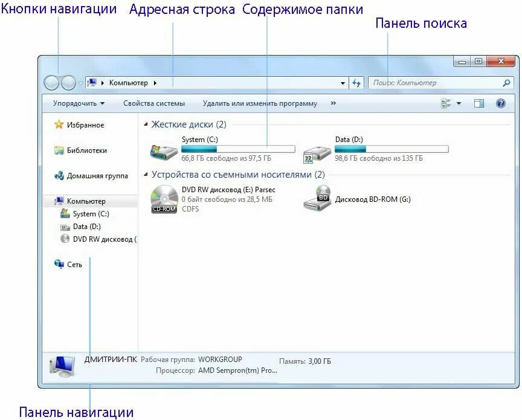The image size is (522, 420).
Task: Click the Библиотеки folder icon
Action: point(59,150)
